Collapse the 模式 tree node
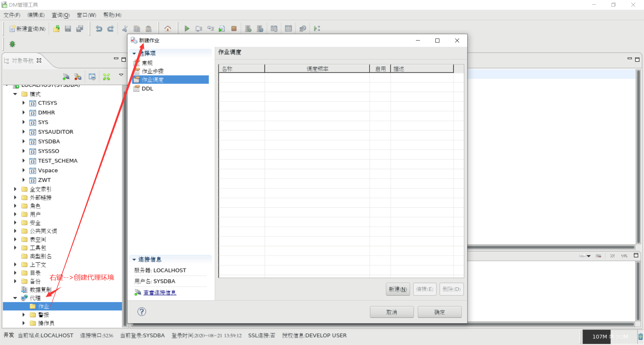 coord(15,94)
